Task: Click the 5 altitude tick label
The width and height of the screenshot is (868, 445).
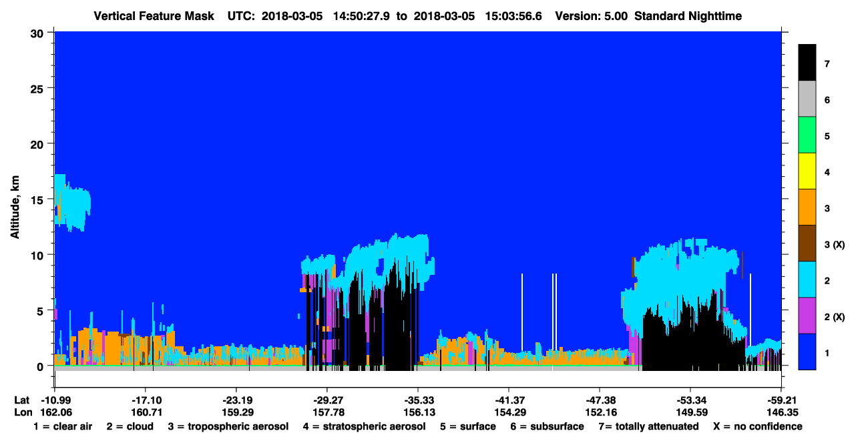Action: (41, 311)
